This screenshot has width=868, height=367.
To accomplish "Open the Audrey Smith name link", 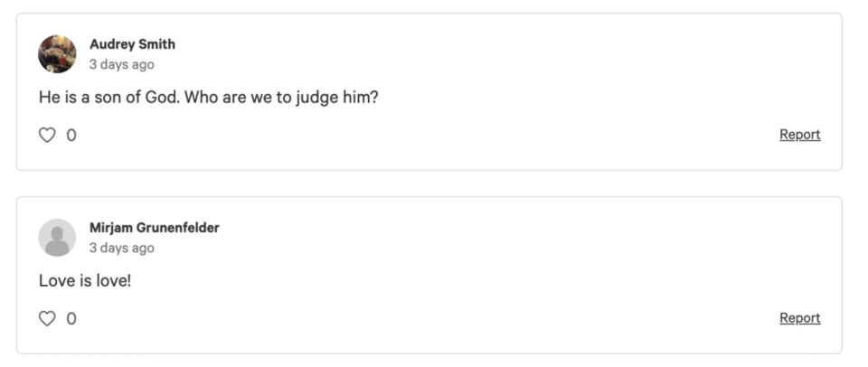I will pos(132,44).
